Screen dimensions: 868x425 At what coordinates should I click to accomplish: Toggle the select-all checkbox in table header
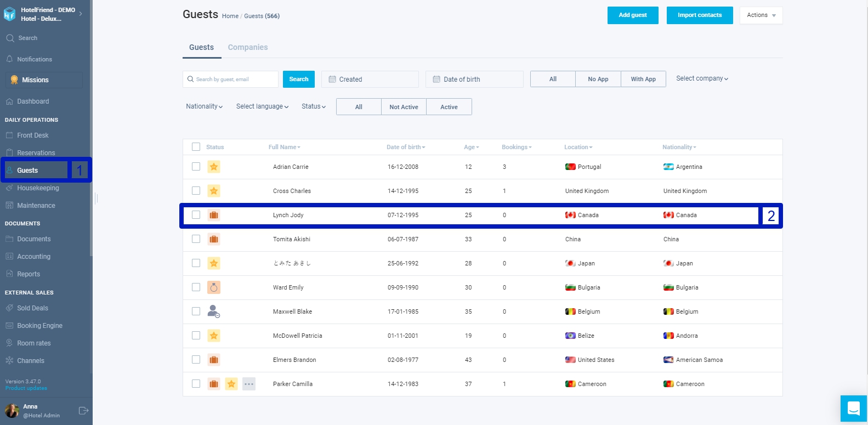click(x=196, y=147)
